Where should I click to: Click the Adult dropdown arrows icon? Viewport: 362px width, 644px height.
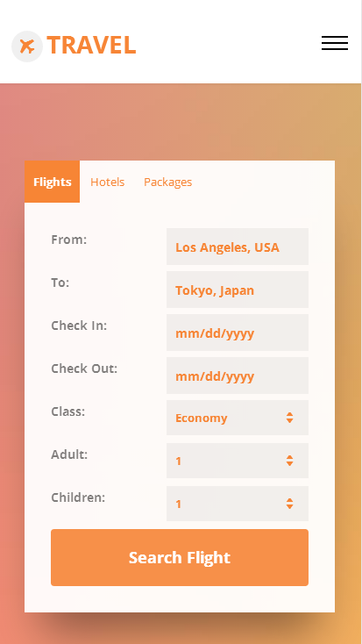290,461
